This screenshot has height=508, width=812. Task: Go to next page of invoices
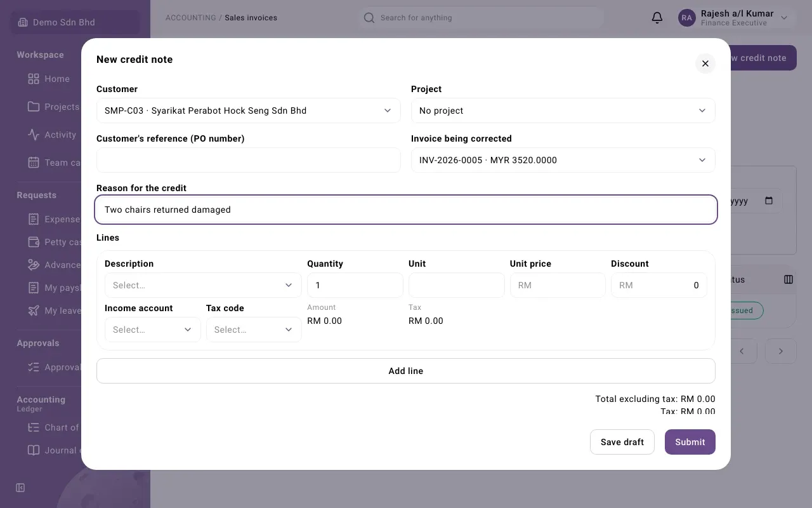coord(781,351)
